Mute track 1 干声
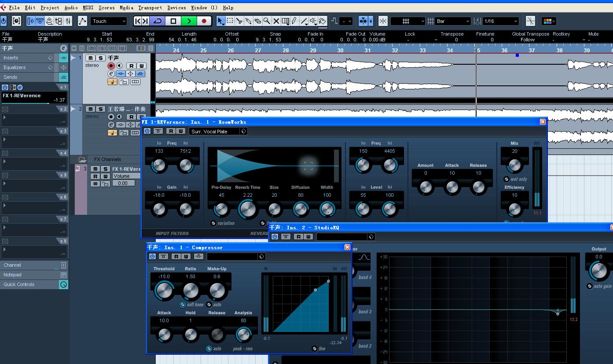Image resolution: width=613 pixels, height=364 pixels. (x=91, y=58)
